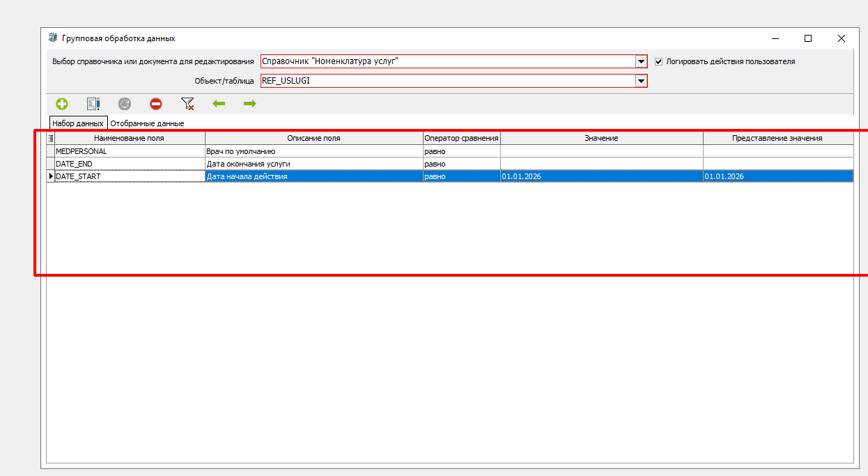868x476 pixels.
Task: Click 'равно' operator in the MEDPERSONAL row
Action: pos(461,151)
